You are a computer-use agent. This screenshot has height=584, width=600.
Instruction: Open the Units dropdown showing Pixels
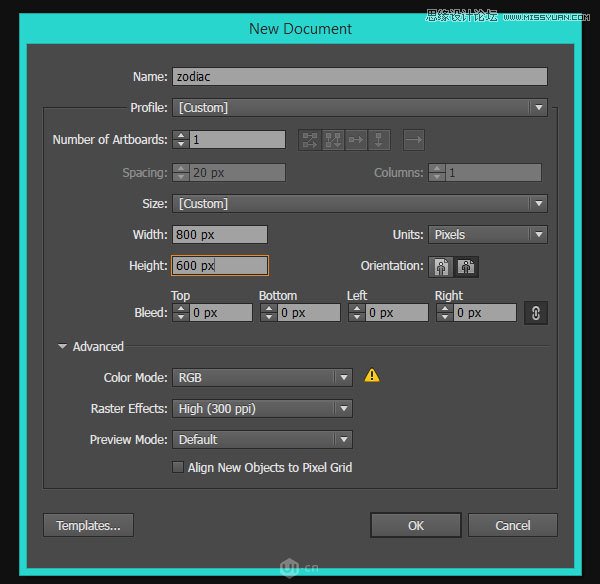pos(488,235)
